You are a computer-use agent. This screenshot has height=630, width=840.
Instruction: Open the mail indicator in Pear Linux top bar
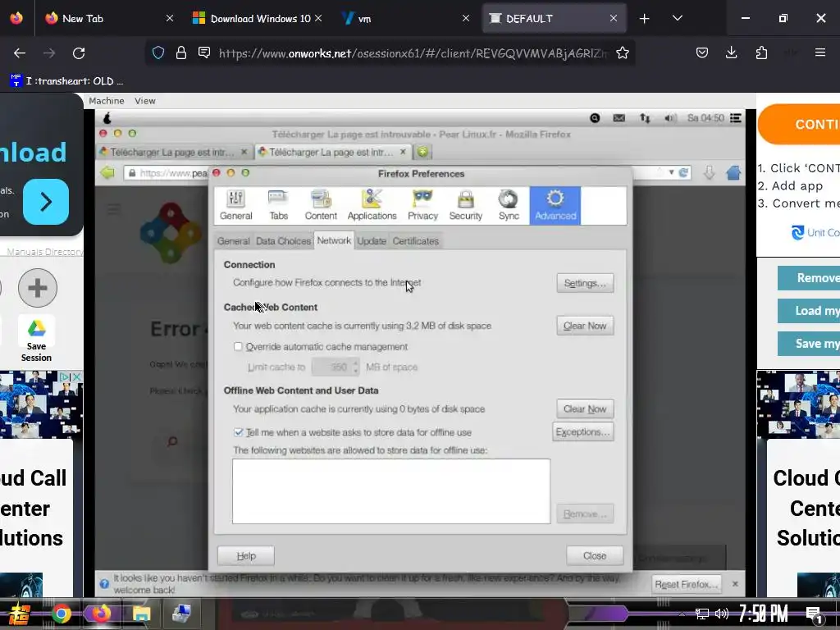tap(619, 118)
